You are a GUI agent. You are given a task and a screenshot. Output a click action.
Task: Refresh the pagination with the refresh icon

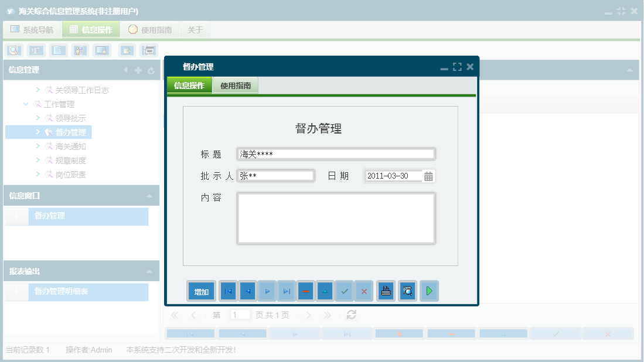350,315
